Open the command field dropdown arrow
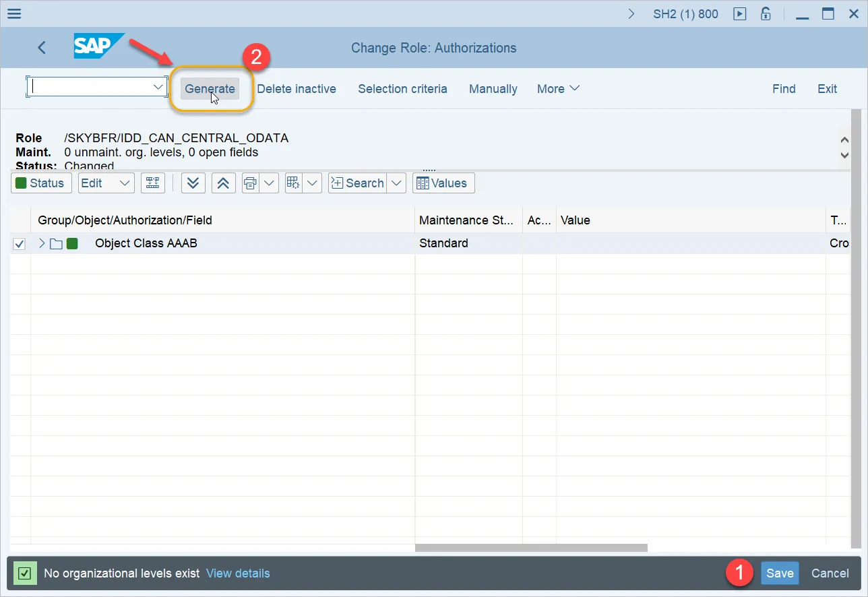This screenshot has height=597, width=868. (158, 87)
